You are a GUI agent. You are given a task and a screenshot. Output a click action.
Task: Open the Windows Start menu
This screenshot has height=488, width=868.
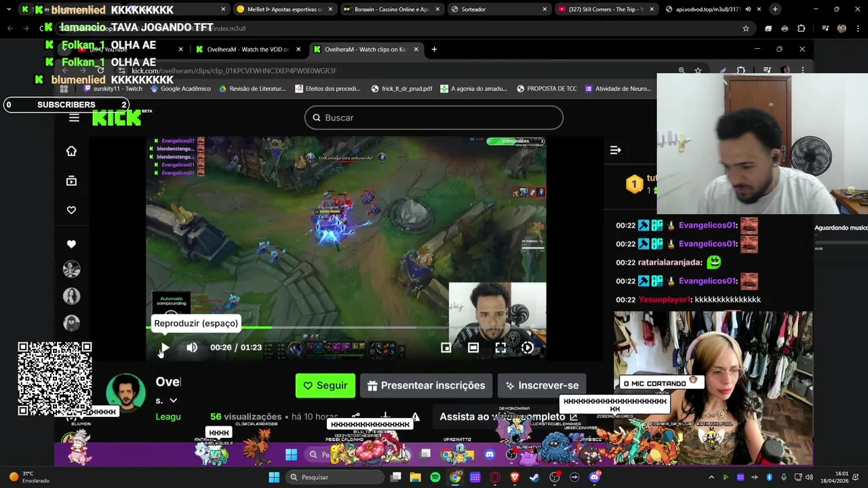(274, 477)
